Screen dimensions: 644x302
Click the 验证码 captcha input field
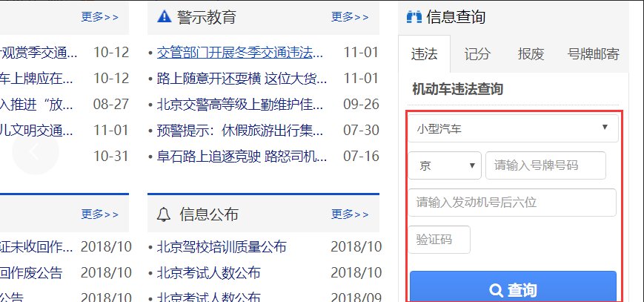pyautogui.click(x=439, y=240)
